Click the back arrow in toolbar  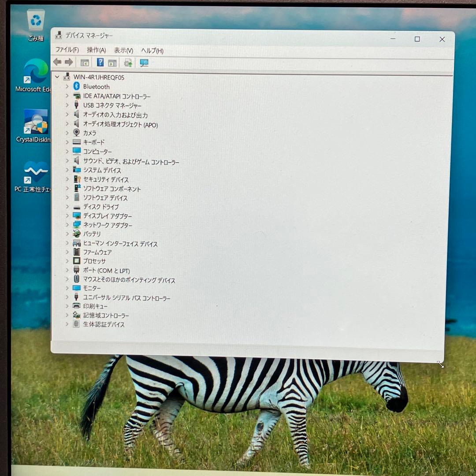tap(57, 62)
